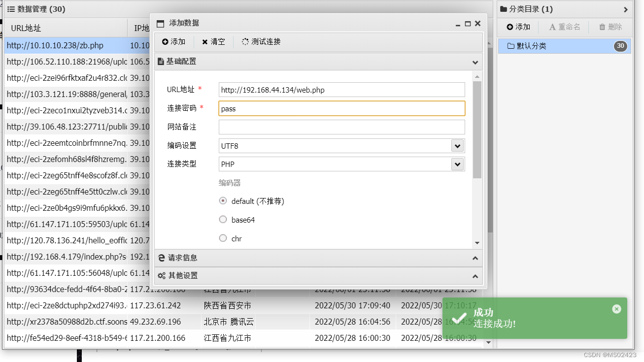The image size is (644, 362).
Task: Click the data list scroll down arrow
Action: pyautogui.click(x=489, y=342)
